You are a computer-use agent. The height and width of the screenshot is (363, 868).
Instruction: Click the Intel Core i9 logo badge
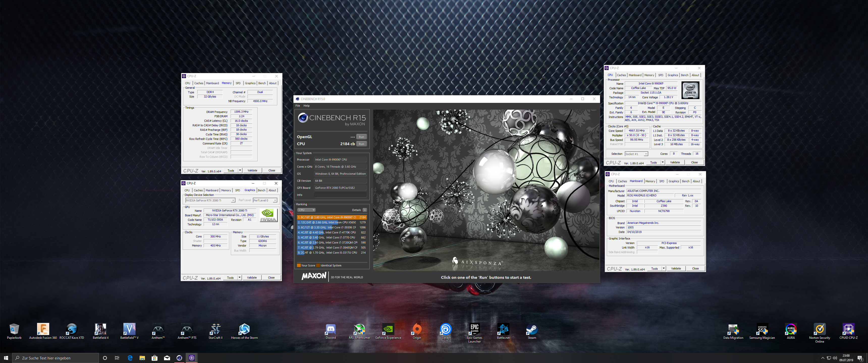(x=690, y=90)
